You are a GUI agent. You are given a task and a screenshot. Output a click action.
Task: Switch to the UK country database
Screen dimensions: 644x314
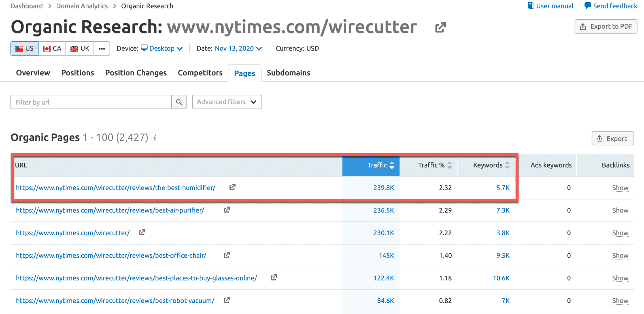pos(80,48)
